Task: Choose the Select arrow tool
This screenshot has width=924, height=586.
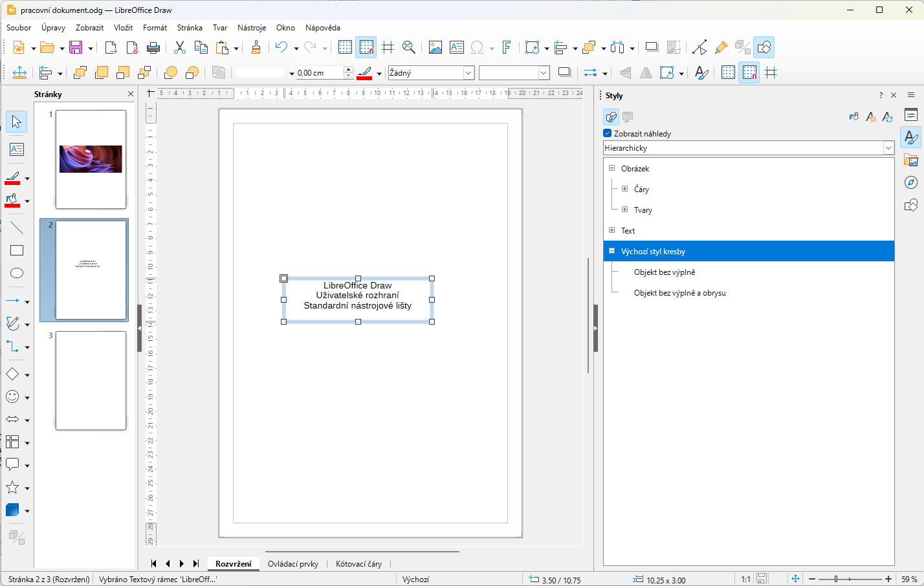Action: click(x=17, y=122)
